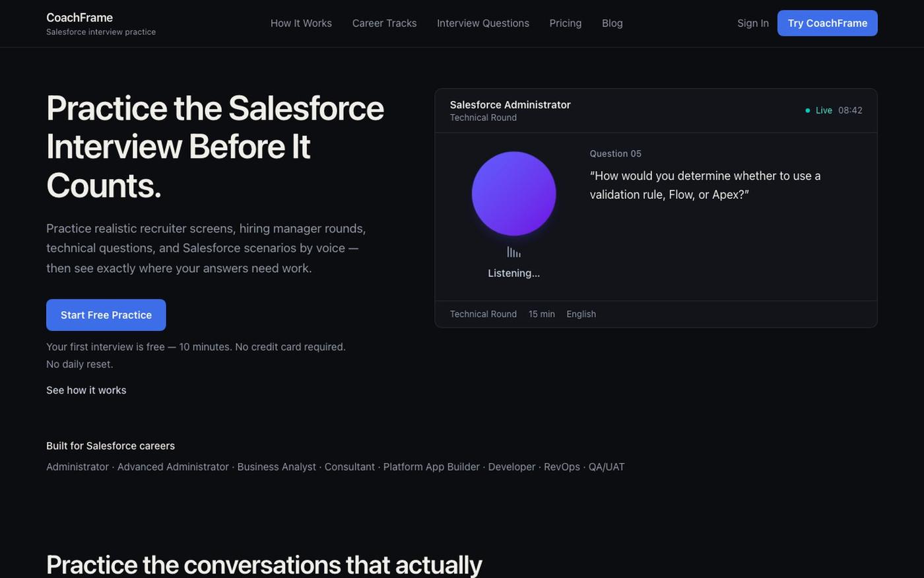View the Pricing page
This screenshot has width=924, height=578.
[566, 23]
